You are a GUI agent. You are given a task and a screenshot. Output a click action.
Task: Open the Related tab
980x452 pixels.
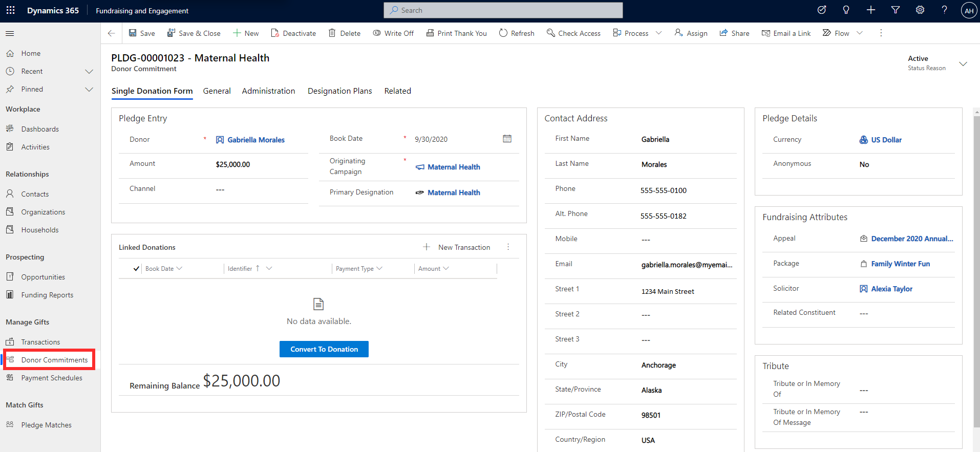[x=397, y=91]
